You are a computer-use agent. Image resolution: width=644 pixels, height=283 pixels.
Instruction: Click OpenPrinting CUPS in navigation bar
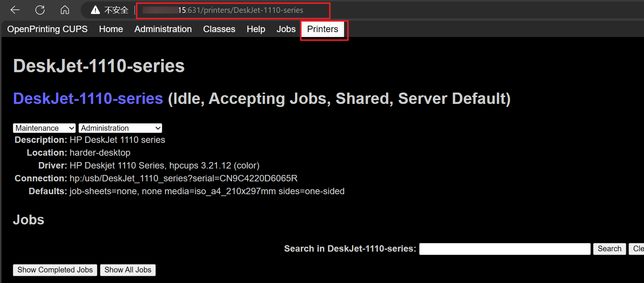47,29
